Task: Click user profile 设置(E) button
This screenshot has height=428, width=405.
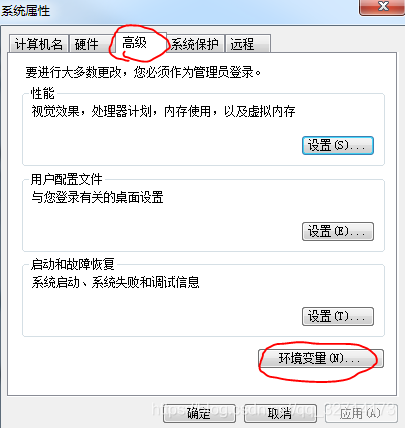Action: 338,231
